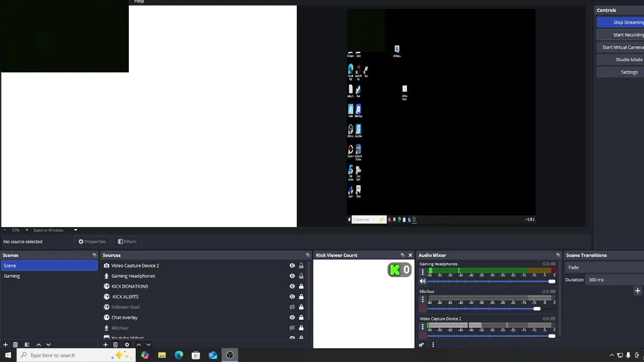Screen dimensions: 644x362
Task: Open advanced audio properties gears icon
Action: [422, 345]
